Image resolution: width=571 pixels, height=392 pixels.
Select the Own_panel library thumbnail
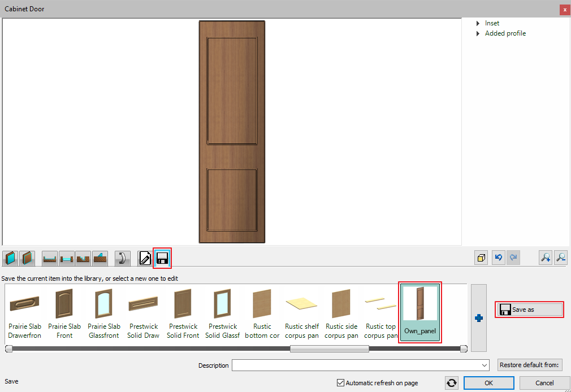point(420,312)
